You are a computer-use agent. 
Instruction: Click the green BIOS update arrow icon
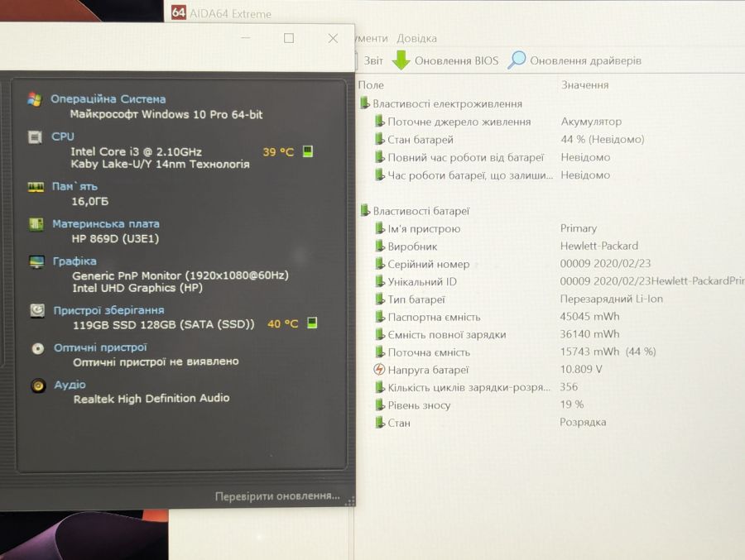coord(401,60)
